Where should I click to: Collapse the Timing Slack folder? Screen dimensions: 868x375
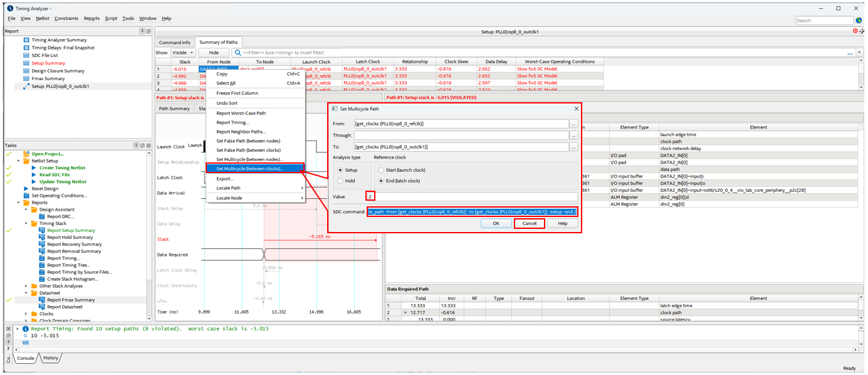[x=26, y=223]
